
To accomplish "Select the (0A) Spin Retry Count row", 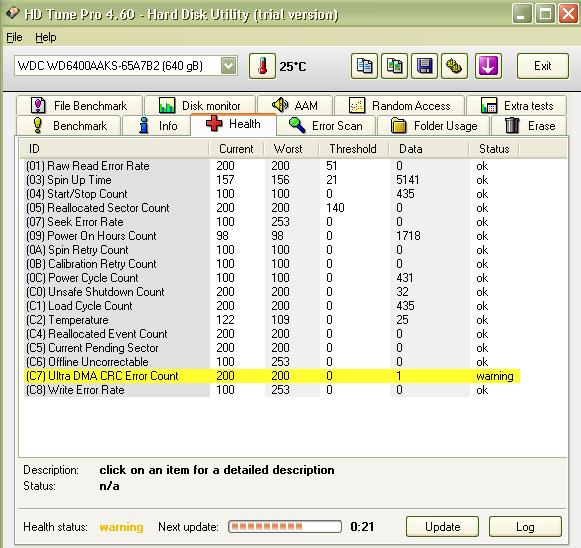I will pos(272,250).
